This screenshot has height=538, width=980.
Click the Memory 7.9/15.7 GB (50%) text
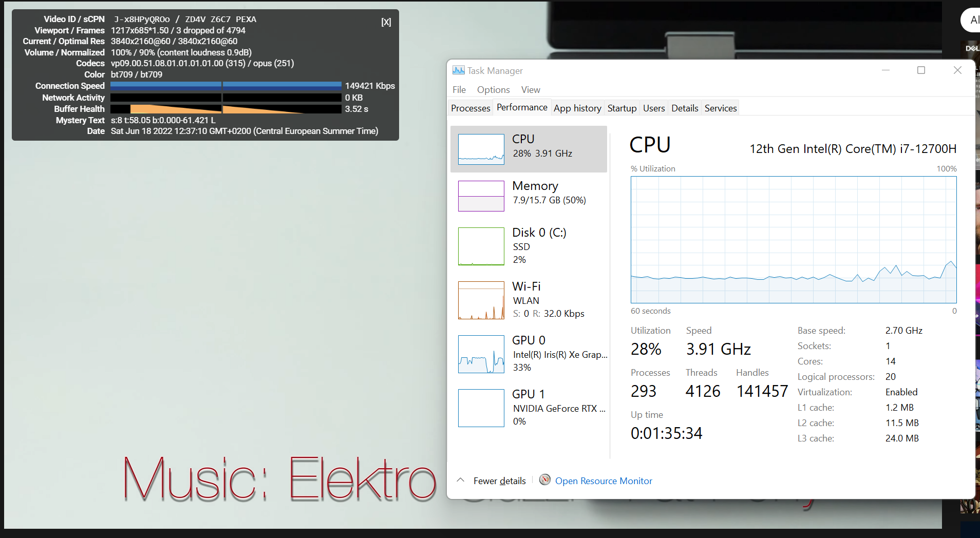click(x=550, y=200)
